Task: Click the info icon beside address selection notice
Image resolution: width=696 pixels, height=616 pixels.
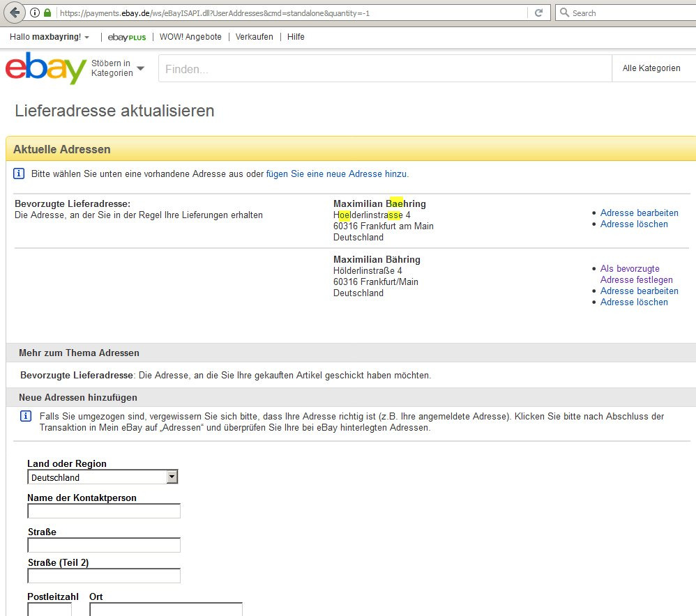Action: (19, 174)
